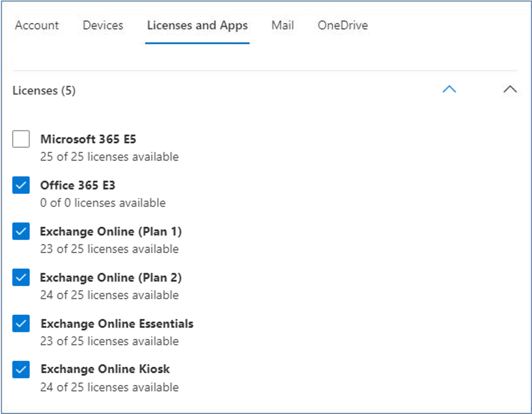532x414 pixels.
Task: Open the OneDrive tab
Action: point(342,25)
